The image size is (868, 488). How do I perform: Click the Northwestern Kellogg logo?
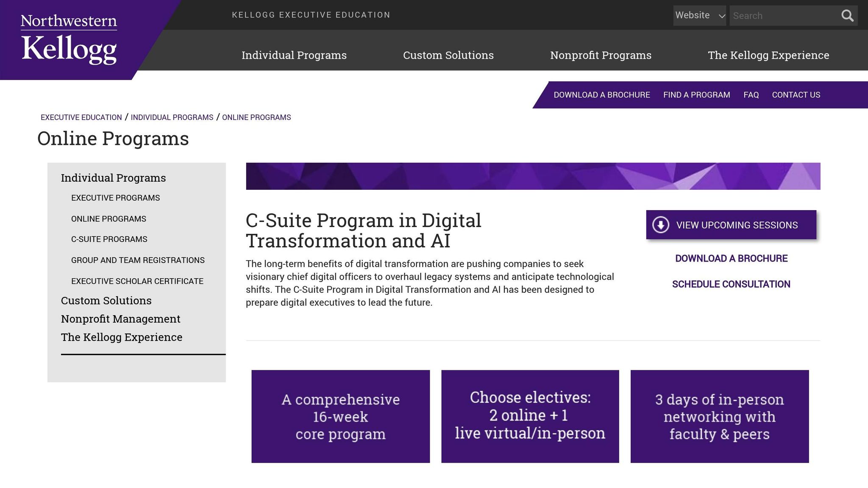coord(69,39)
